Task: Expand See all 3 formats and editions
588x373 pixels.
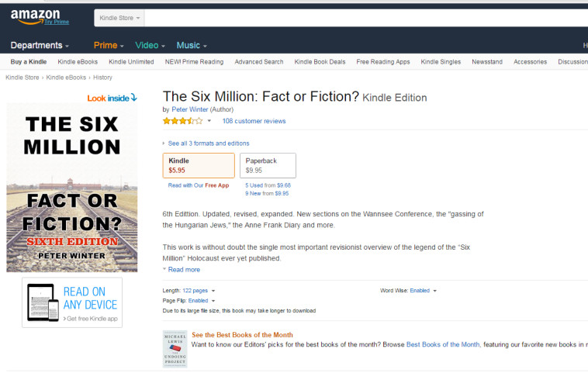Action: [208, 143]
